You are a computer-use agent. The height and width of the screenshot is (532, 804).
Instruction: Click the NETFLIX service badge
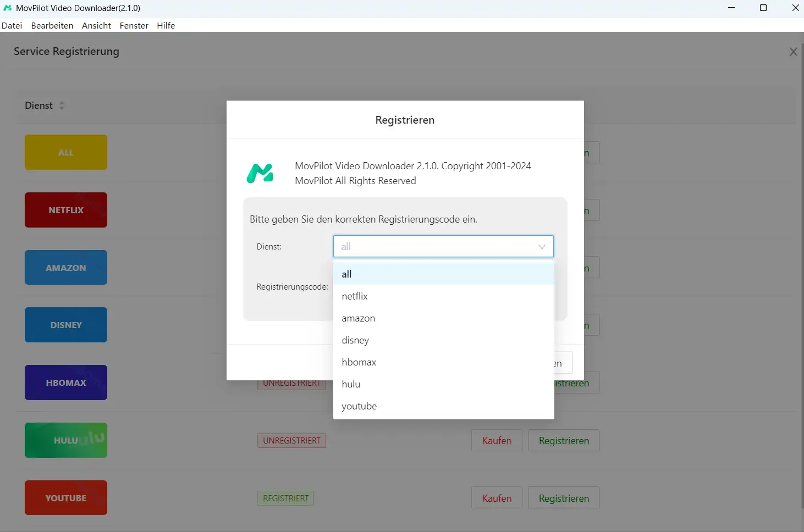(x=66, y=210)
